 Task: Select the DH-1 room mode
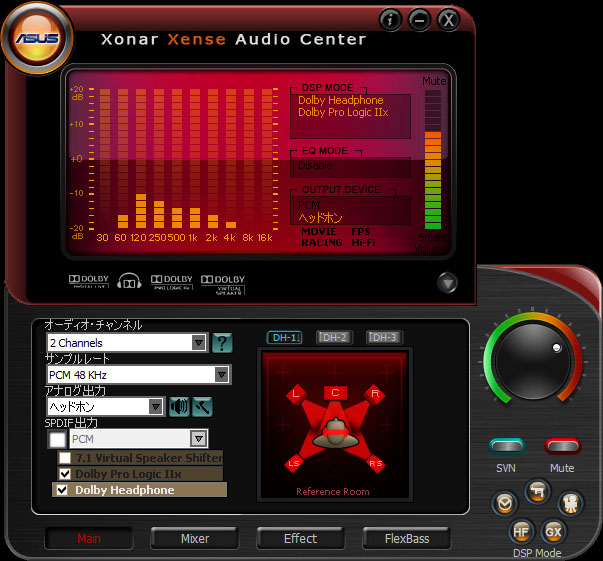pos(285,338)
